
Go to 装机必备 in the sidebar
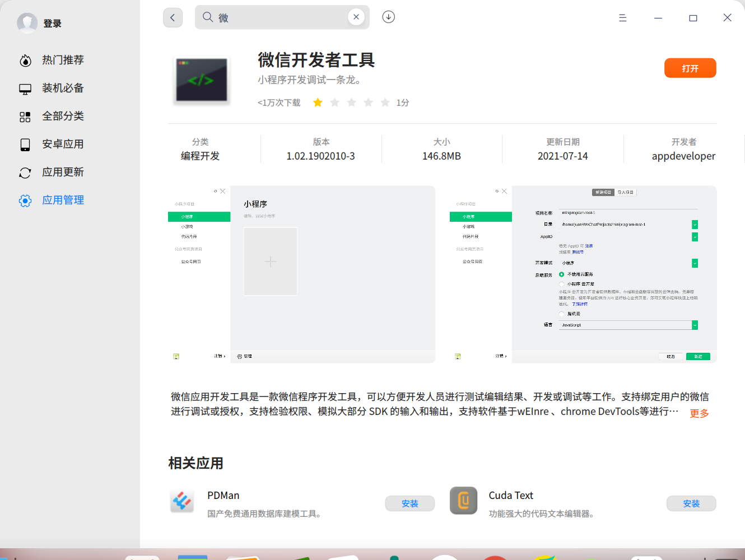pos(63,88)
